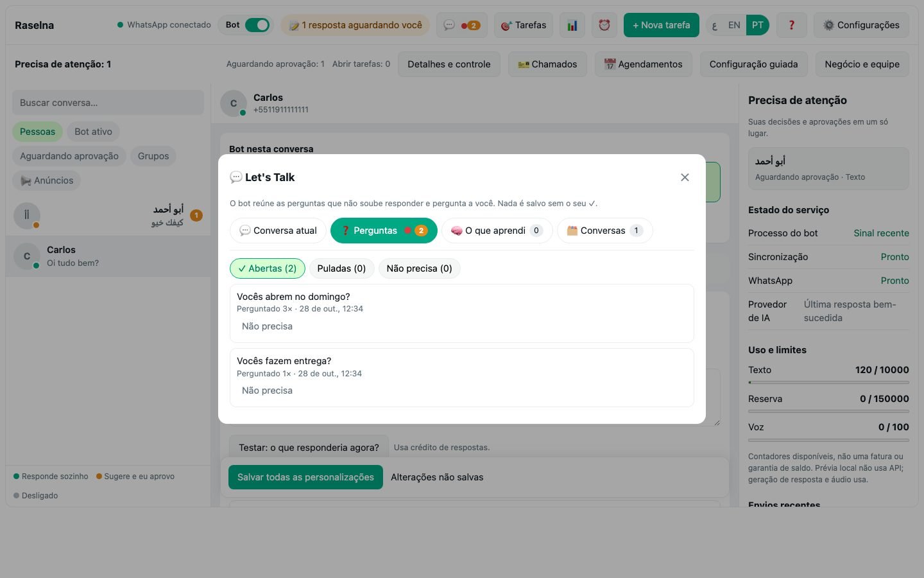This screenshot has height=578, width=924.
Task: Select the Aguardando aprovação filter chip
Action: (69, 156)
